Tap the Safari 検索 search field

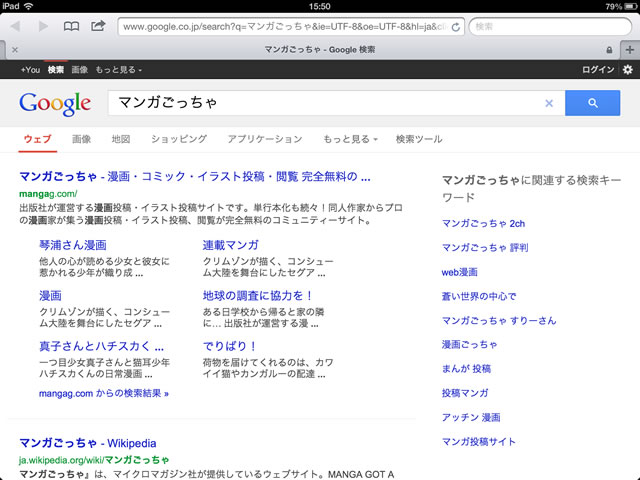coord(550,27)
